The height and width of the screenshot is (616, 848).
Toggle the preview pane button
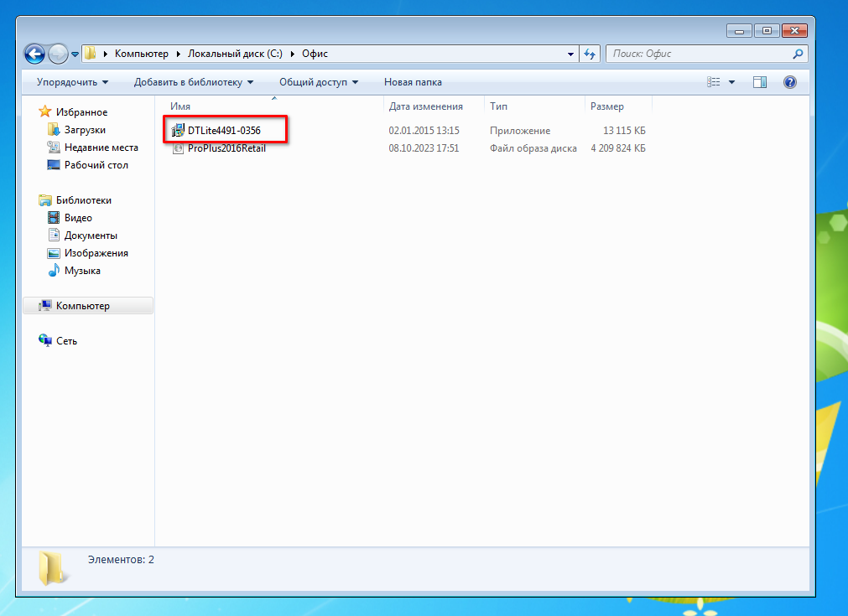(760, 82)
